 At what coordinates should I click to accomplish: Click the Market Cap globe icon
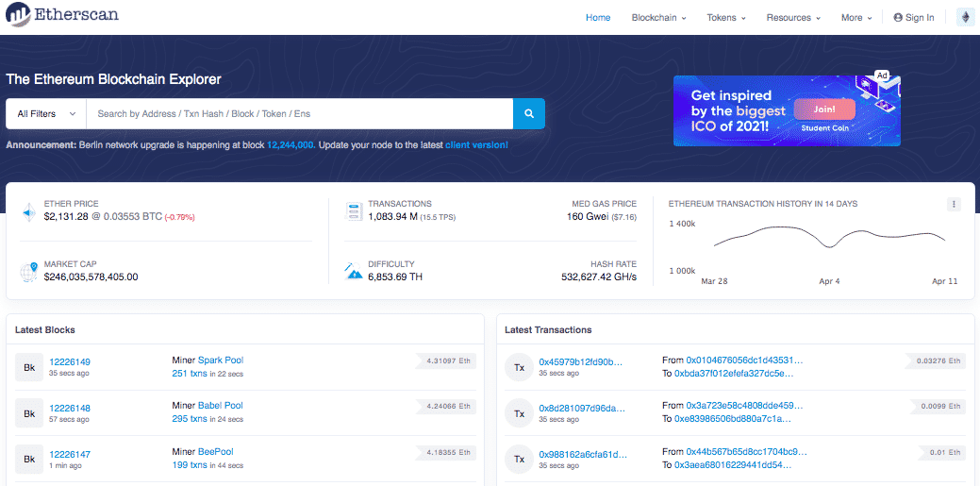29,272
